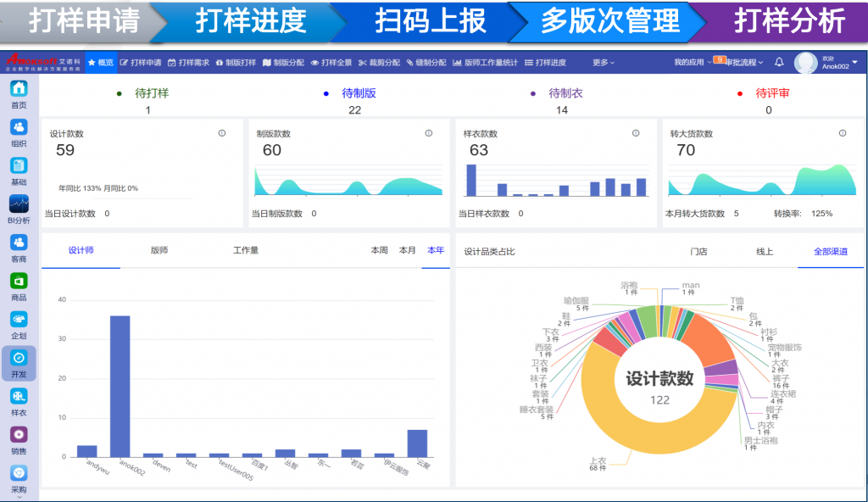The width and height of the screenshot is (868, 502).
Task: Select the 全部渠道 channel tab
Action: [x=831, y=252]
